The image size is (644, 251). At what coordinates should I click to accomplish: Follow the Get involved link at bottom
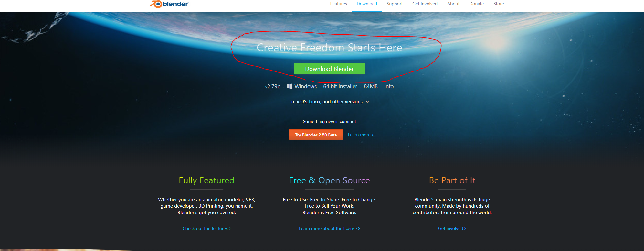point(452,228)
